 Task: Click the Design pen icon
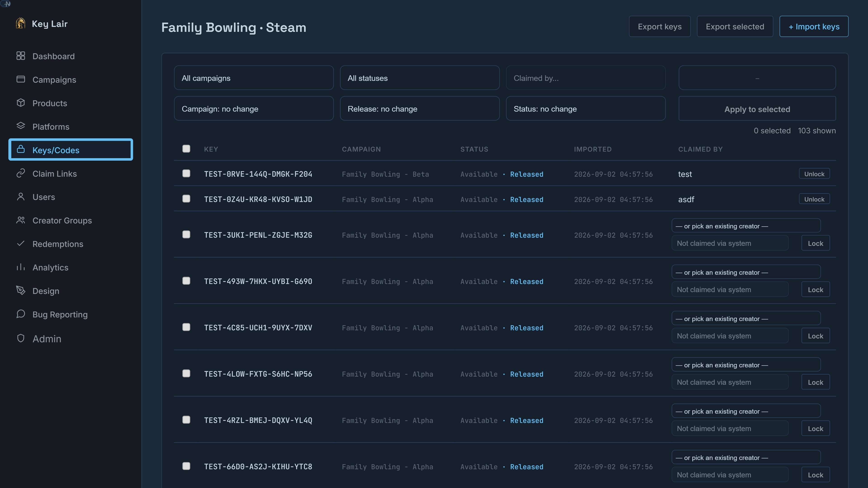point(21,290)
